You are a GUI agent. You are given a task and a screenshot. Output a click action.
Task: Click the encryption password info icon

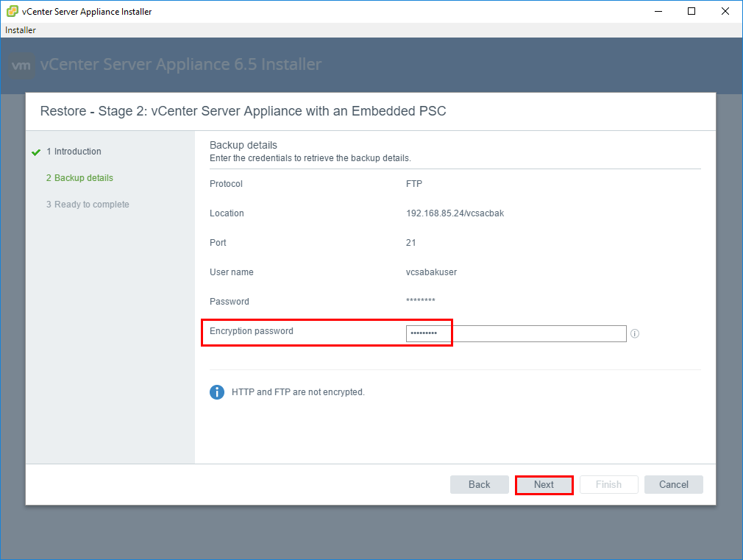point(635,334)
